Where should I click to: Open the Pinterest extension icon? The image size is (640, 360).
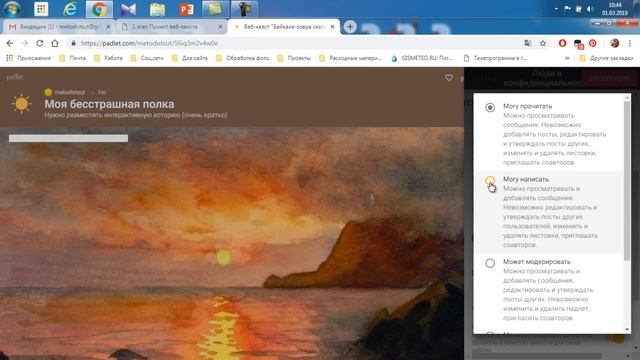click(593, 43)
